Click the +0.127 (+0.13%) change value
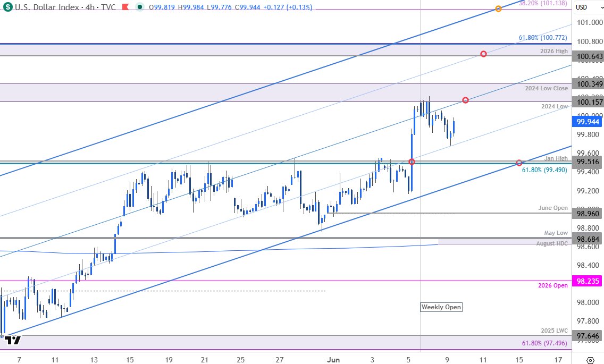The width and height of the screenshot is (604, 364). pyautogui.click(x=288, y=7)
